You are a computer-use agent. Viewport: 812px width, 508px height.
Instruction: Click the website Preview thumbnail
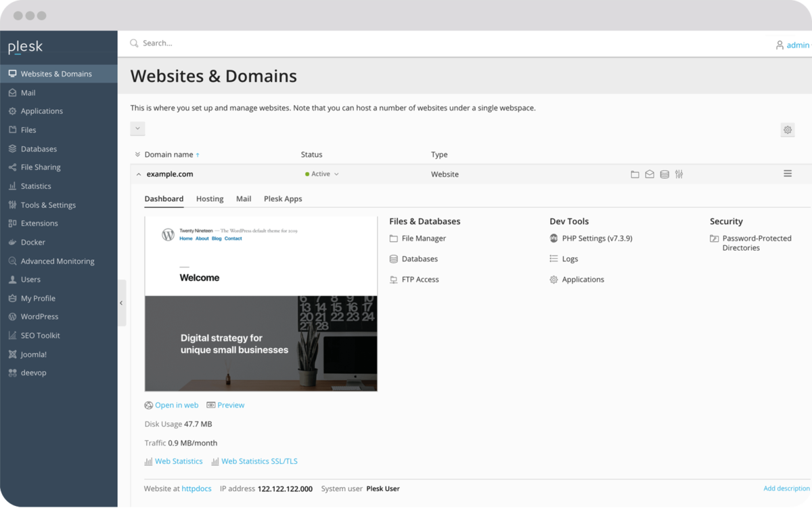(x=261, y=303)
